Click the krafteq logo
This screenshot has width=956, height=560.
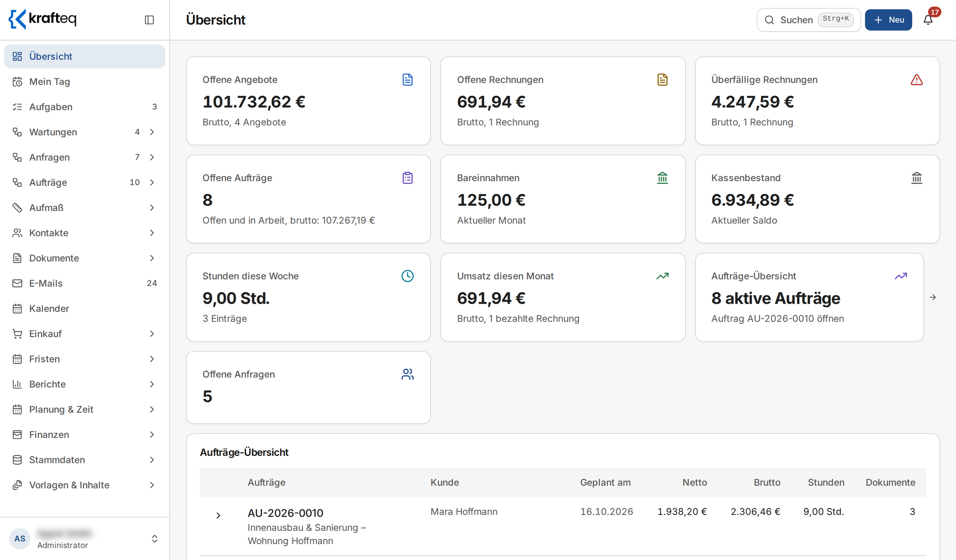[x=43, y=19]
